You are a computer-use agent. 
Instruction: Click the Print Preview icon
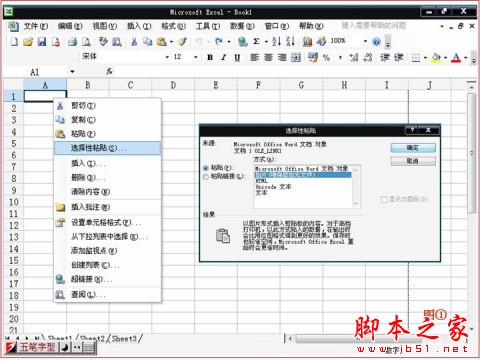coord(86,41)
